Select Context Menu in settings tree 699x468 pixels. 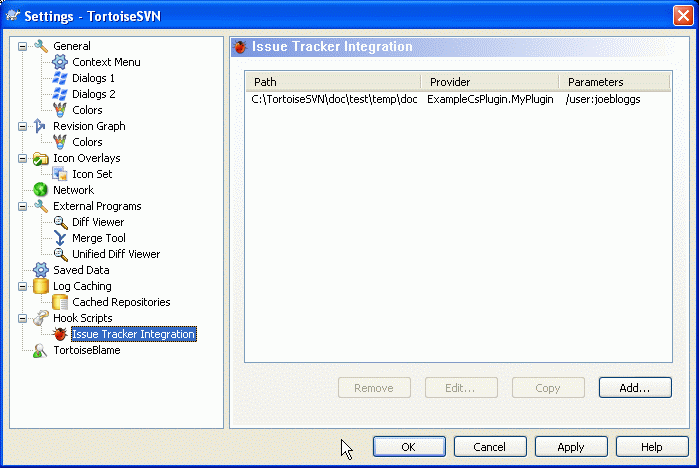click(106, 62)
